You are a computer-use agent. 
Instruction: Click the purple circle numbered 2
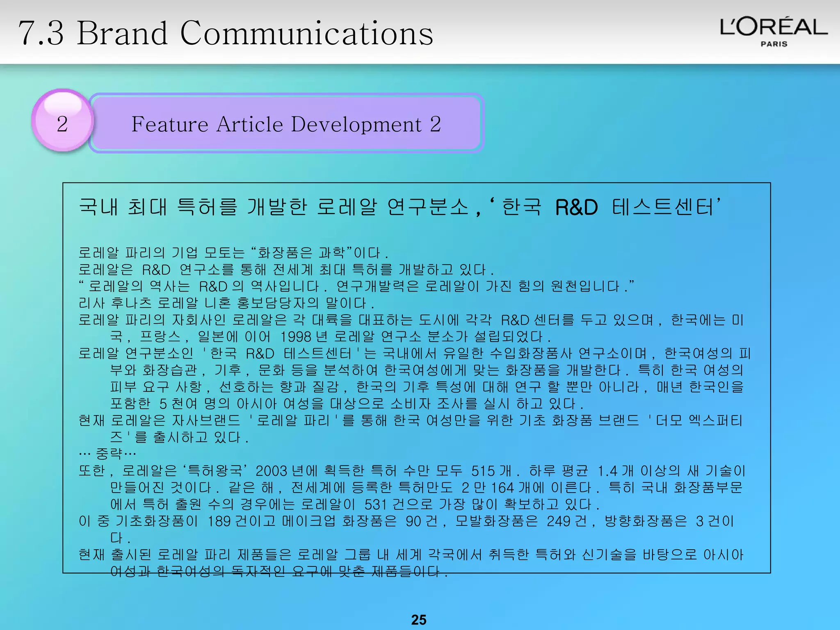click(x=62, y=121)
